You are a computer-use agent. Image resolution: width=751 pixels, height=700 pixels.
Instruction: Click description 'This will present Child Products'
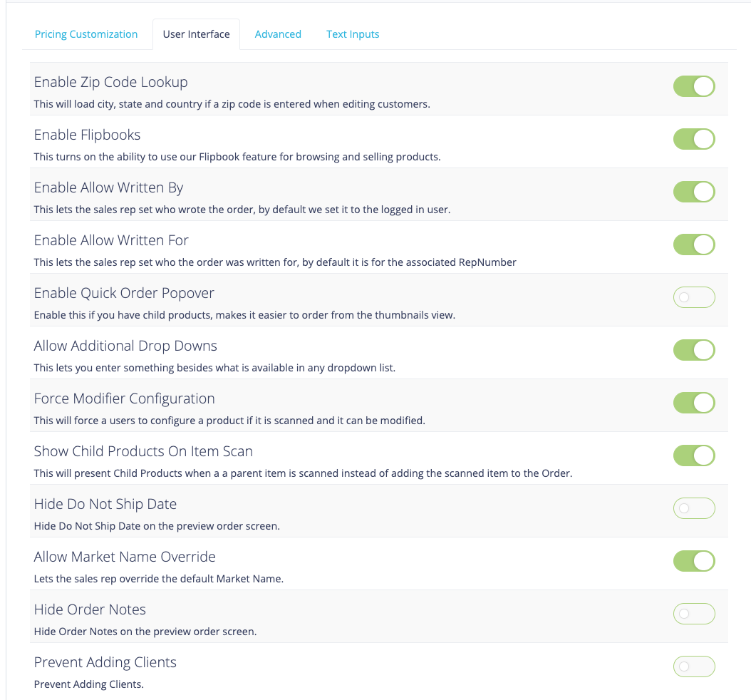[303, 473]
